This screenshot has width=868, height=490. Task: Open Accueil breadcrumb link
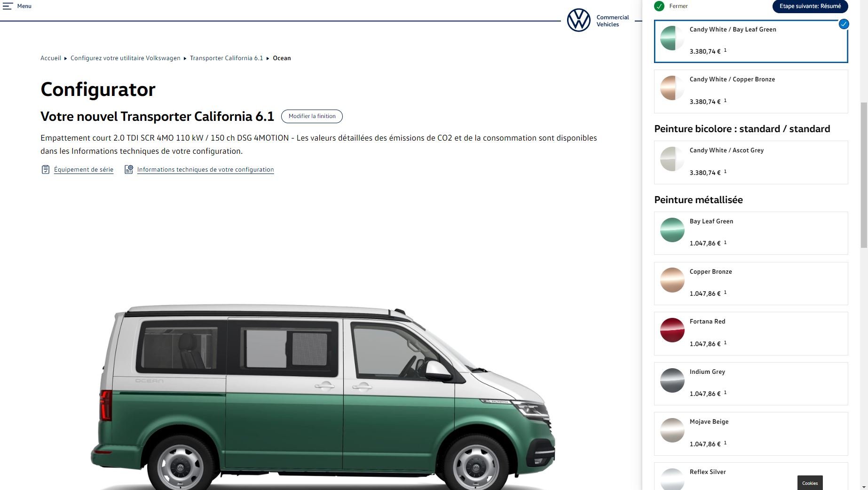pos(51,58)
